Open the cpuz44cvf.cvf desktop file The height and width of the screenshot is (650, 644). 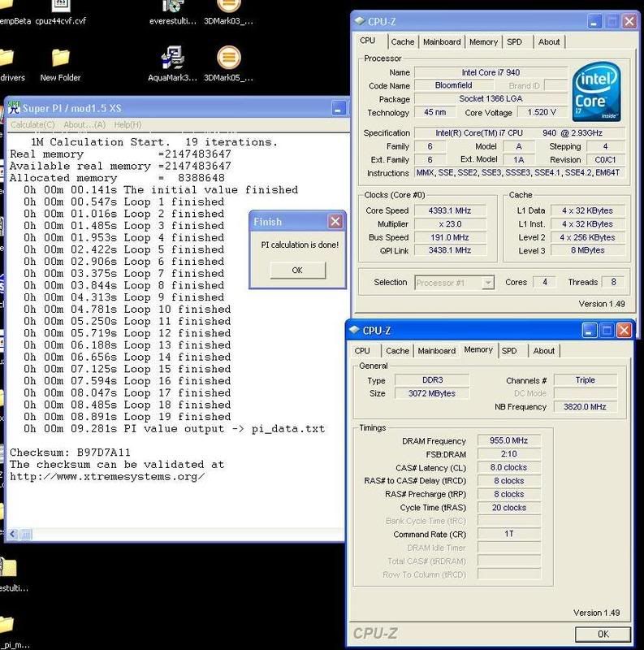[61, 12]
